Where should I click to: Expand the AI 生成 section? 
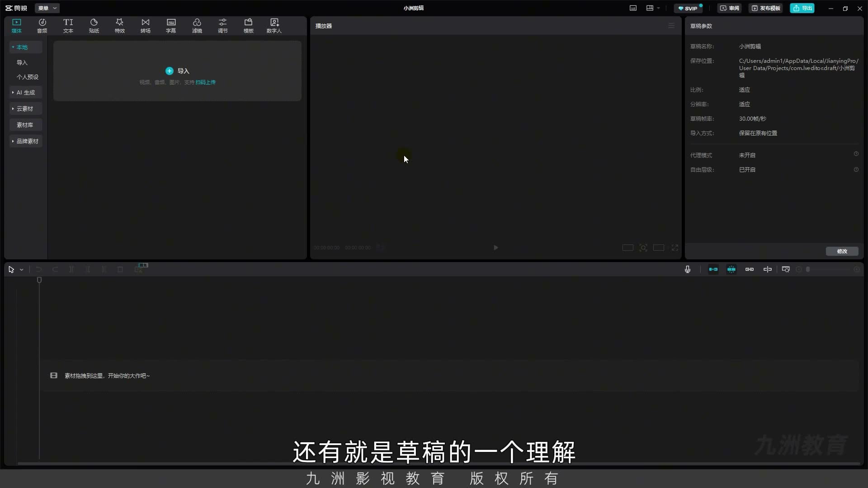[x=26, y=93]
